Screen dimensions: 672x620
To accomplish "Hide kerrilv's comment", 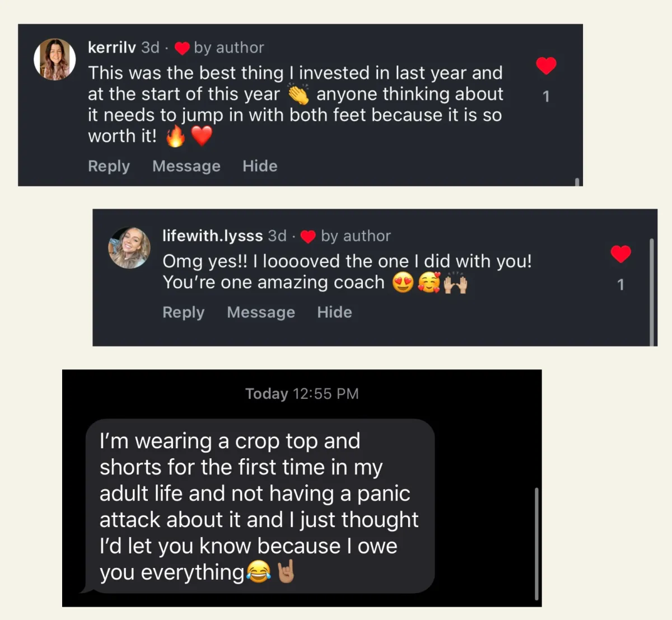I will coord(260,166).
